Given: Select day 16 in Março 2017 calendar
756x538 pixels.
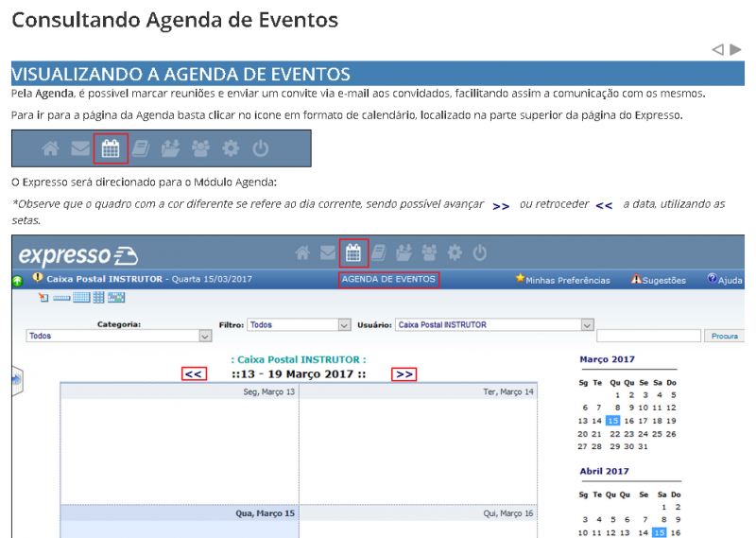Looking at the screenshot, I should [629, 421].
